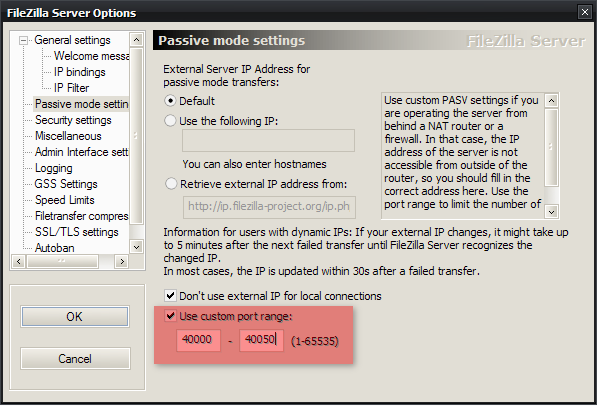Screen dimensions: 597x406
Task: Select IP Filter under General settings
Action: point(72,88)
